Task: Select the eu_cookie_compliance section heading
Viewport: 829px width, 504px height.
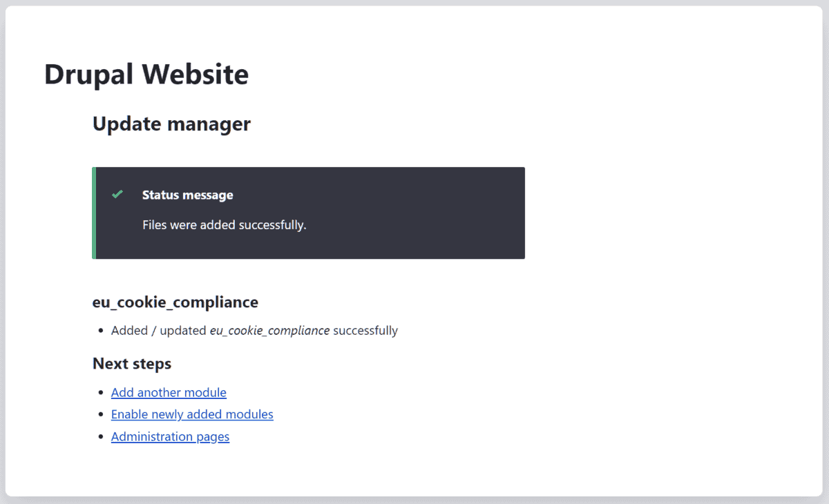Action: (x=175, y=302)
